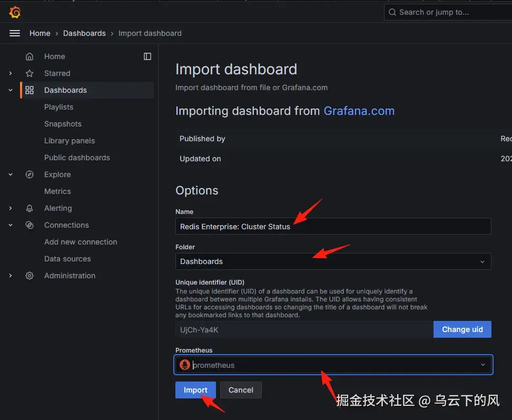Click the Cancel button
Screen dimensions: 512x420
tap(241, 390)
